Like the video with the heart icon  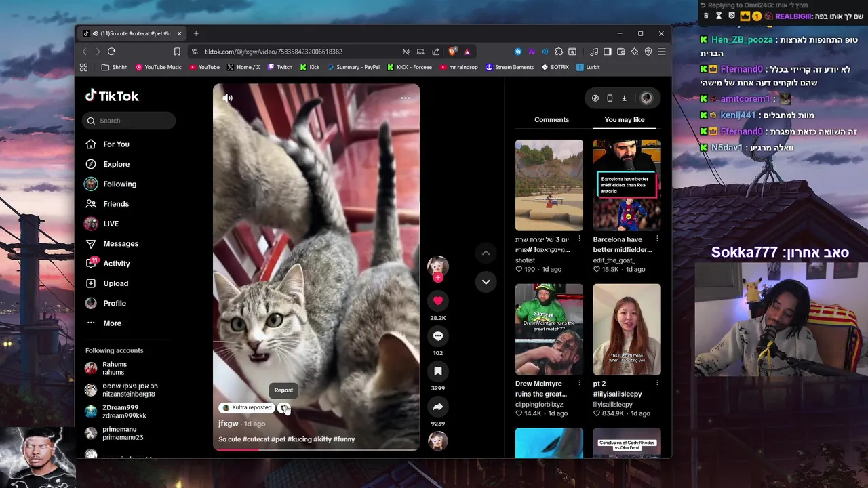438,300
